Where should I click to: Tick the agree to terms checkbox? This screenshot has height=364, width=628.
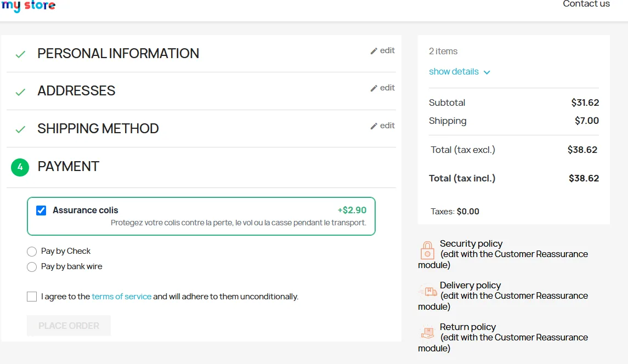point(32,297)
